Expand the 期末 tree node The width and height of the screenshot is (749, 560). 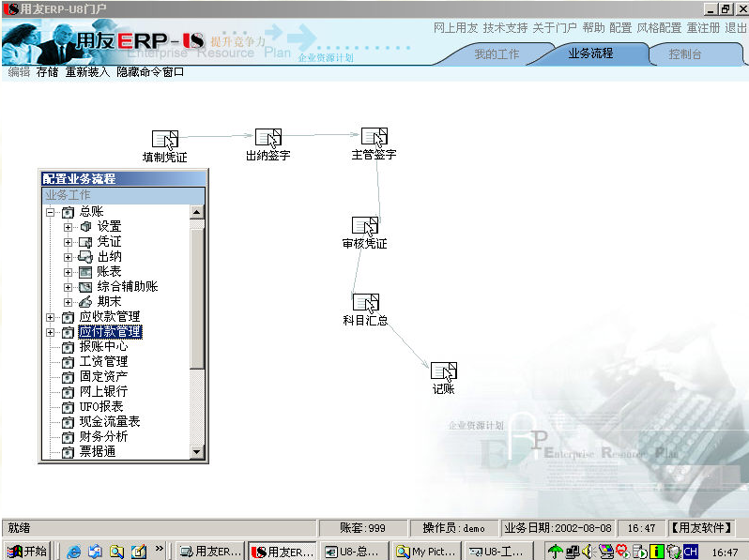68,302
